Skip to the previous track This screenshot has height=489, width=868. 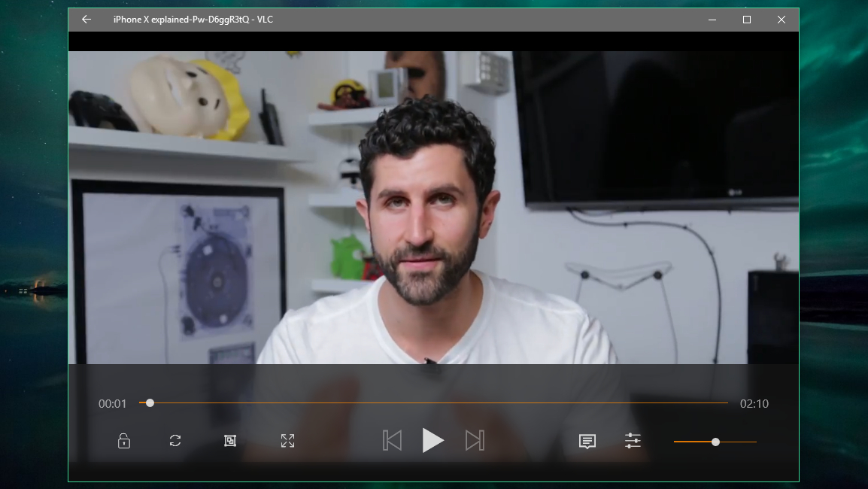(392, 441)
